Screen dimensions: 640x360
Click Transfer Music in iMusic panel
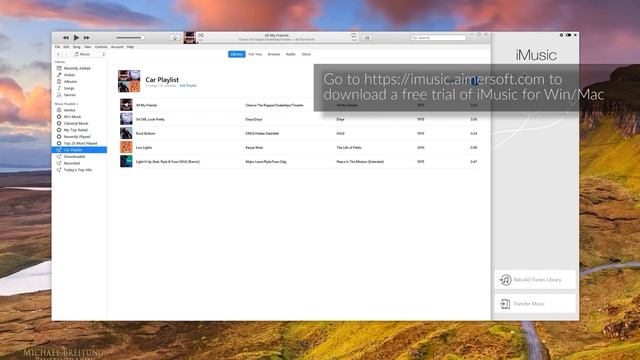pyautogui.click(x=535, y=304)
